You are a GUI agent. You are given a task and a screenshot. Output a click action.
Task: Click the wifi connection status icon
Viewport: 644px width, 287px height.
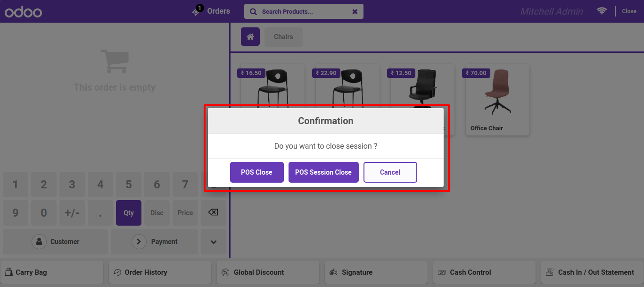[x=602, y=11]
